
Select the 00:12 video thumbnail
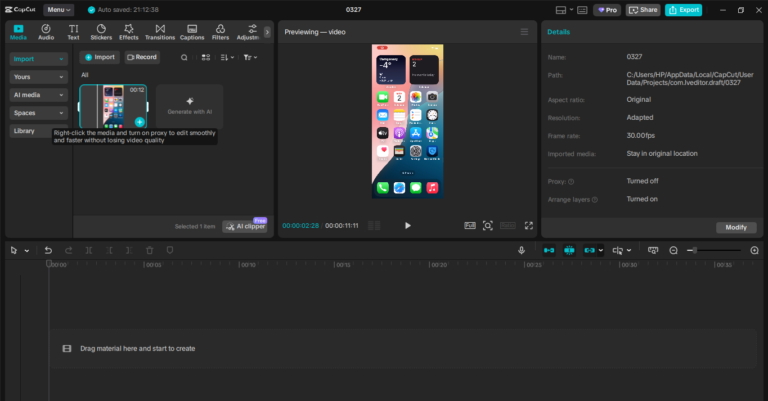coord(113,106)
